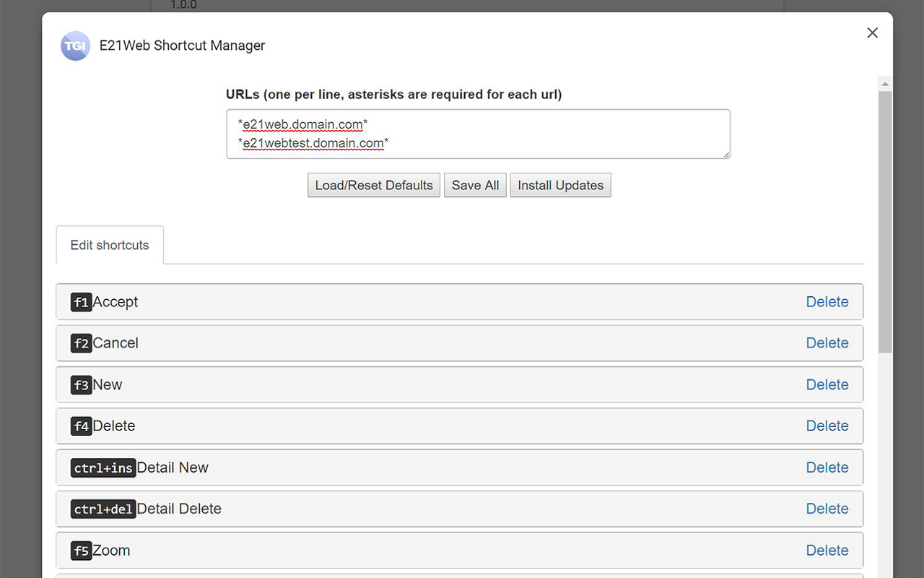Open the Edit shortcuts tab
The width and height of the screenshot is (924, 578).
(x=110, y=245)
